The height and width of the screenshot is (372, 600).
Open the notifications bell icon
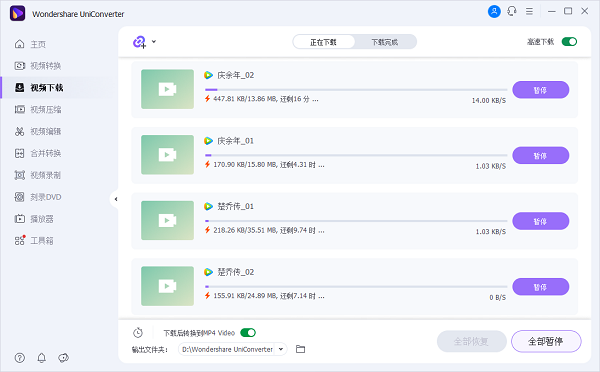(41, 357)
